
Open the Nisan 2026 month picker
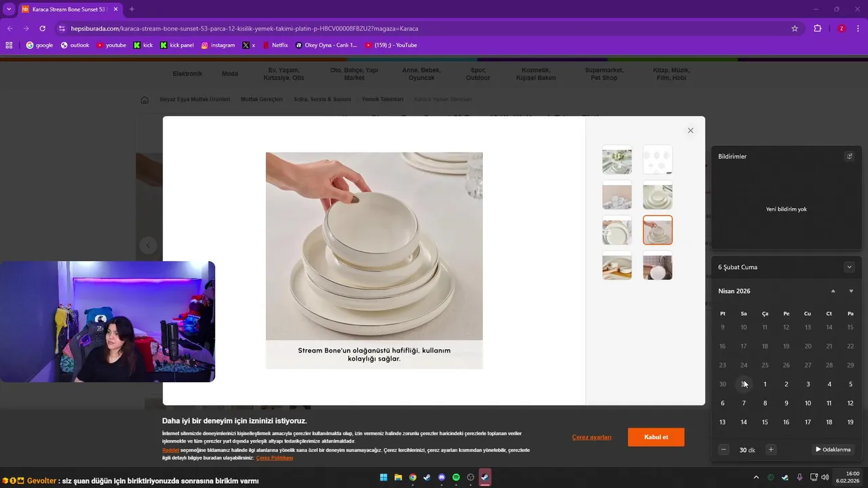[734, 291]
